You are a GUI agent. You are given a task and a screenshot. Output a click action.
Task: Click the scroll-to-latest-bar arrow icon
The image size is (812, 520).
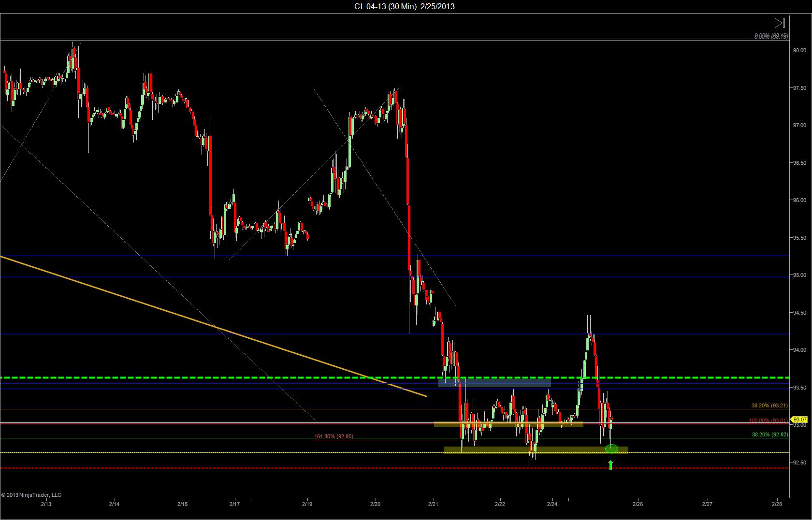tap(779, 23)
